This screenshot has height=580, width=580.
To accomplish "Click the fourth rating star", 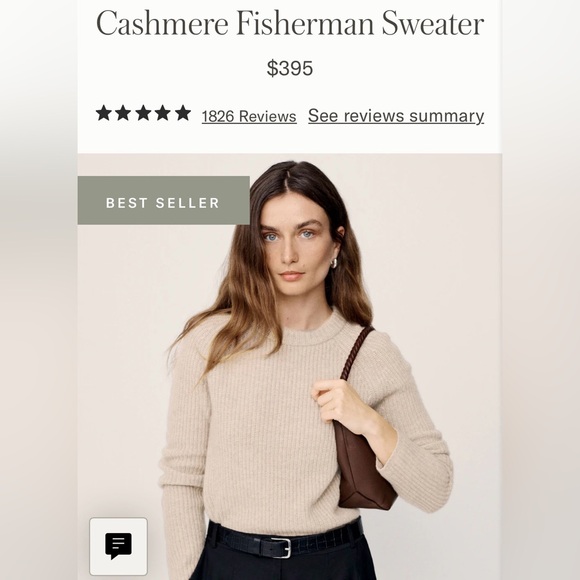I will (163, 113).
